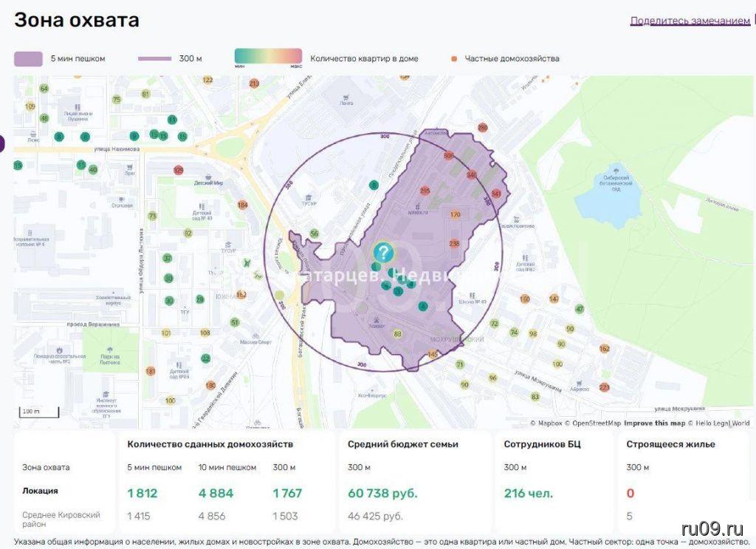
Task: Click the Лента store icon on map
Action: click(x=346, y=97)
